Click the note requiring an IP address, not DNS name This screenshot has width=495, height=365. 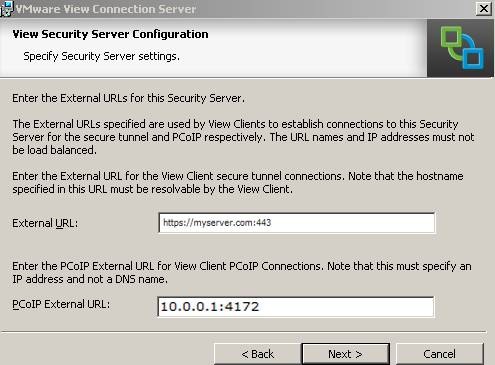242,273
